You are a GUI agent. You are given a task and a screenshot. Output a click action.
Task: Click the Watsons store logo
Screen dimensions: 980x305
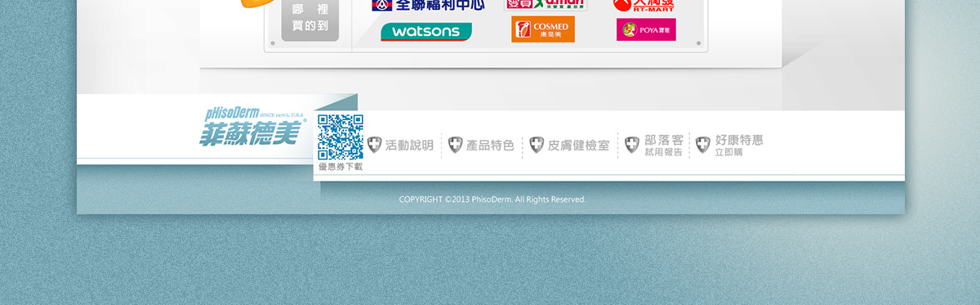(x=426, y=32)
